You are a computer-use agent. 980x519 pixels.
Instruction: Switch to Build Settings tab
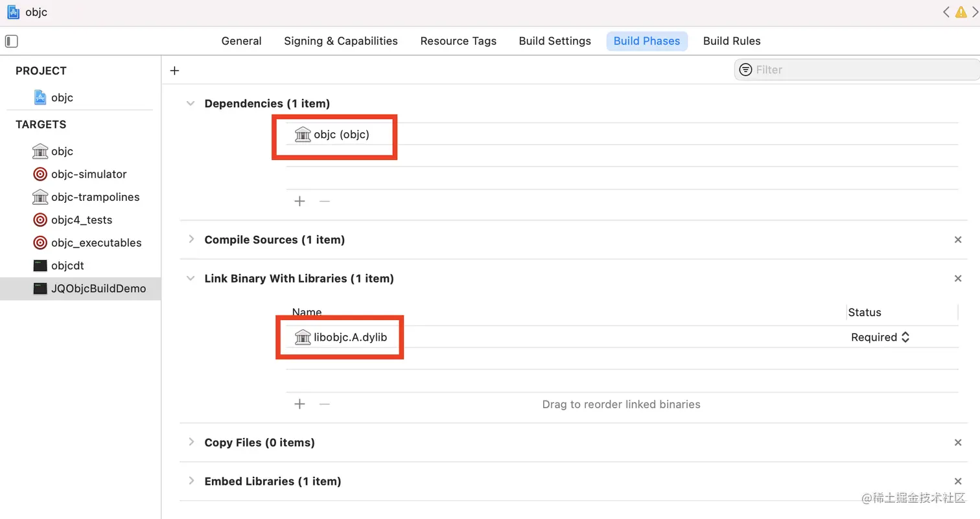point(555,41)
